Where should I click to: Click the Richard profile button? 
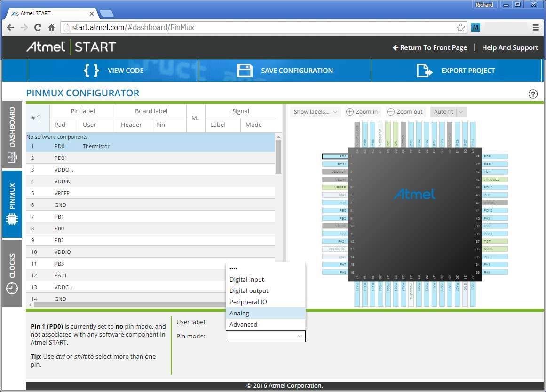484,5
